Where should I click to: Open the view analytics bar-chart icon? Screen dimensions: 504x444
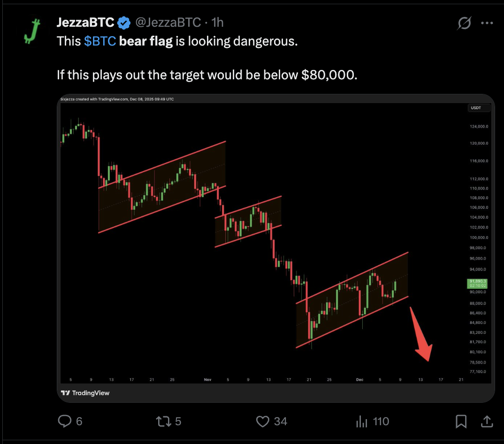coord(362,421)
